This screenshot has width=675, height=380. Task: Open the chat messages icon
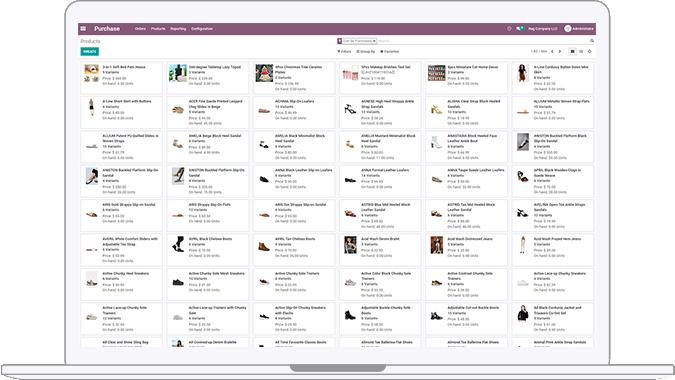pyautogui.click(x=520, y=29)
